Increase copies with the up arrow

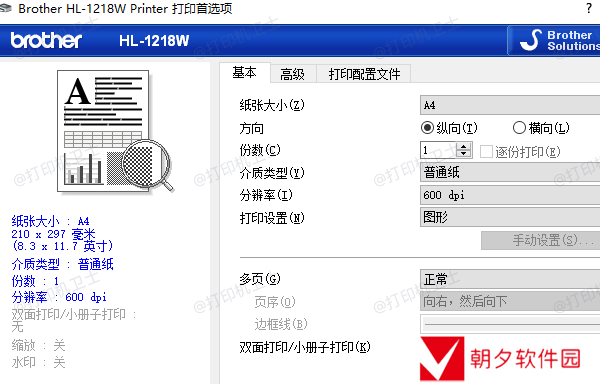(464, 146)
